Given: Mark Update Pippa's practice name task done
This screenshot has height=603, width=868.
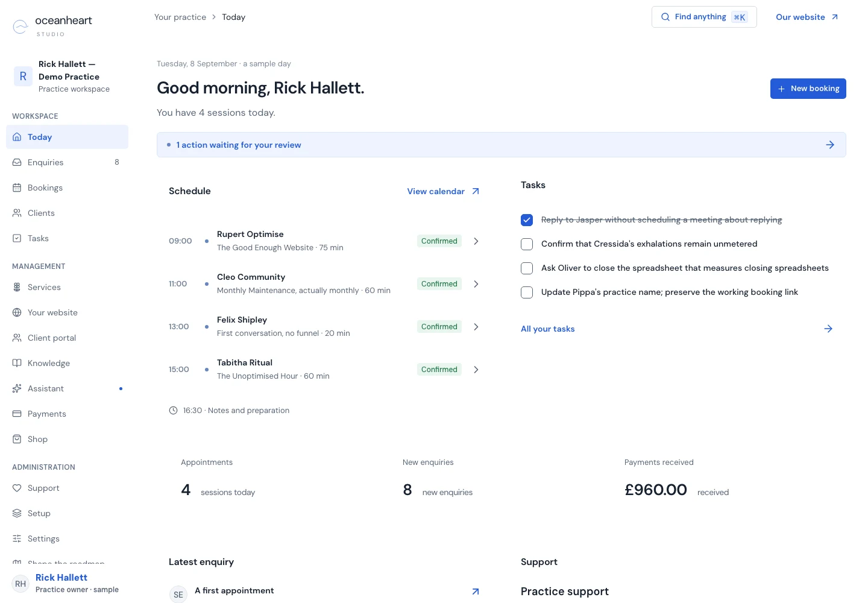Looking at the screenshot, I should [527, 292].
